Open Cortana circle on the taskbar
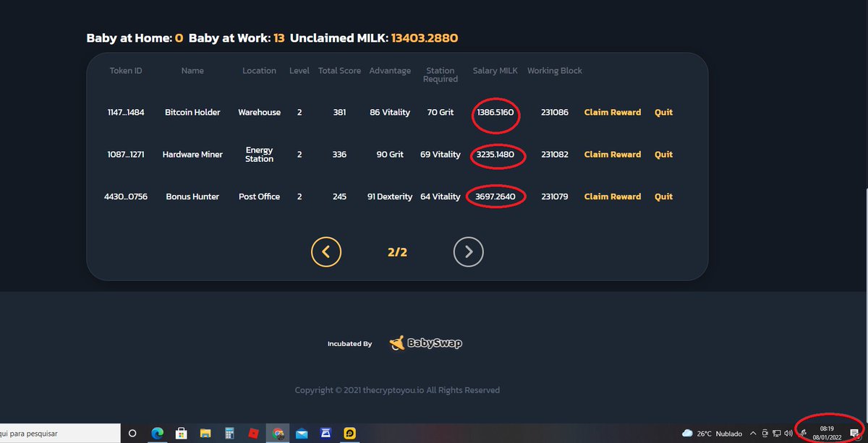The image size is (868, 443). coord(132,434)
